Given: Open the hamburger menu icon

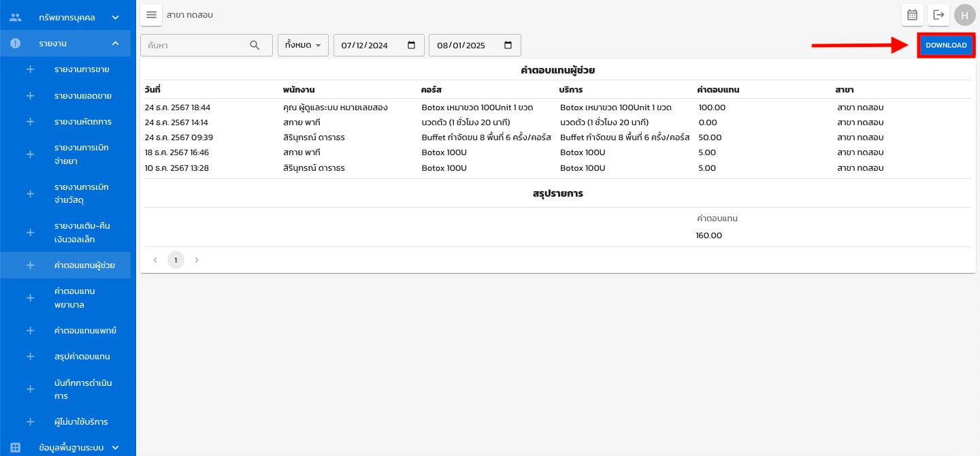Looking at the screenshot, I should (151, 14).
